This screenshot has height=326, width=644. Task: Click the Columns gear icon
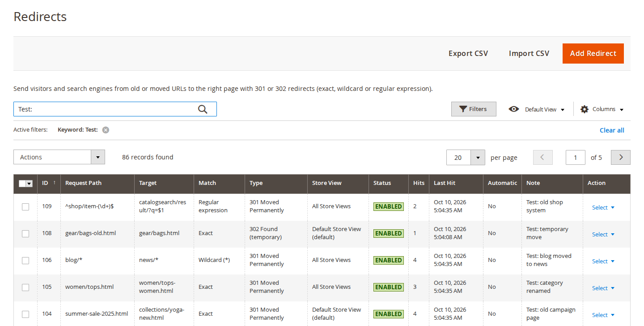tap(585, 109)
